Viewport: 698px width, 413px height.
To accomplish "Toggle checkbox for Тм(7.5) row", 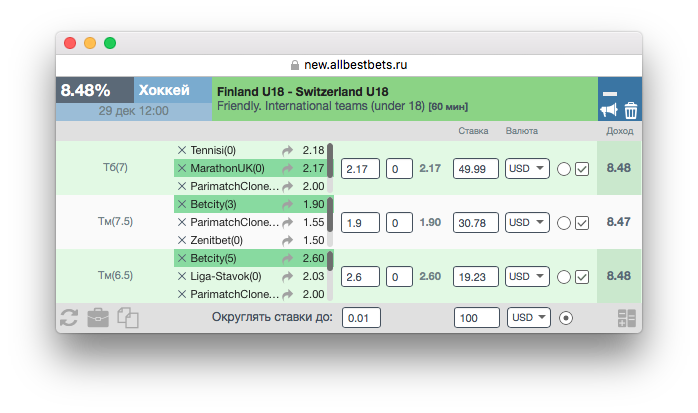I will 582,223.
